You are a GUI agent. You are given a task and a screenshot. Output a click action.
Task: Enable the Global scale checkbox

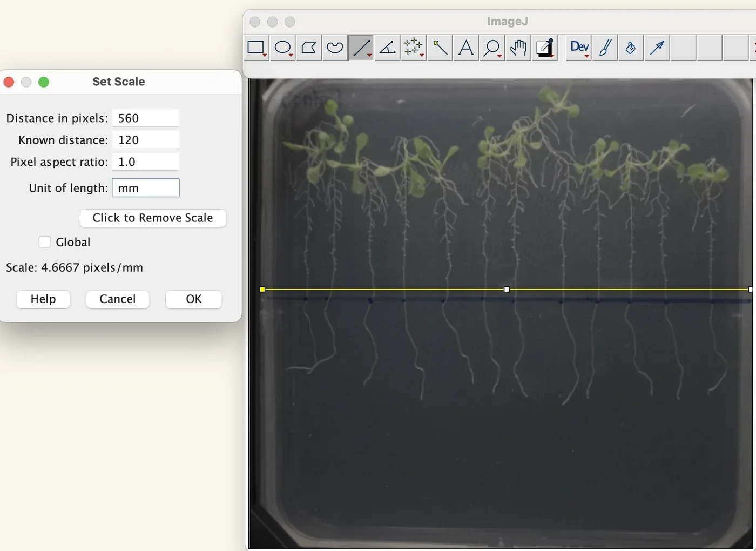pyautogui.click(x=45, y=242)
